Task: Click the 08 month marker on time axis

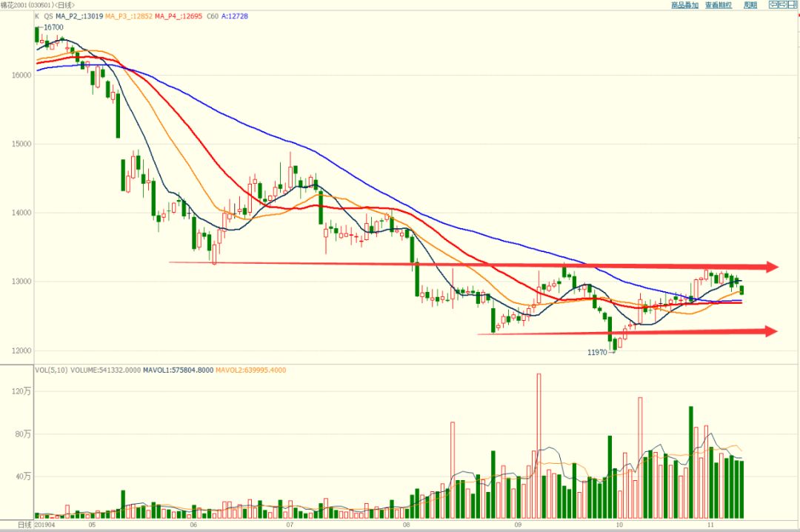Action: [407, 525]
